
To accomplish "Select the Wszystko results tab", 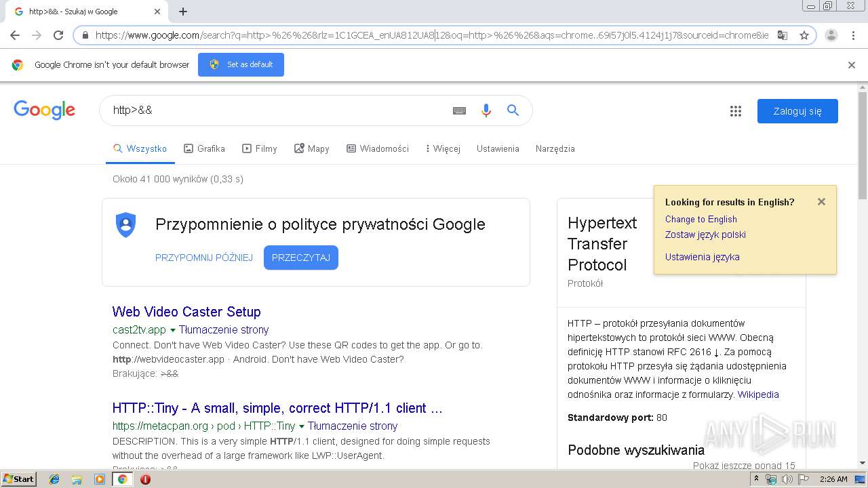I will (x=140, y=148).
